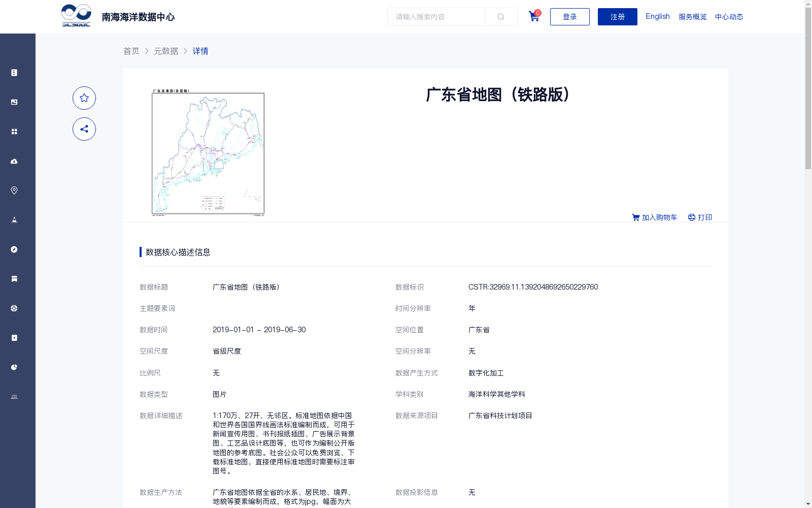This screenshot has width=812, height=508.
Task: Click the star favorite button
Action: (84, 98)
